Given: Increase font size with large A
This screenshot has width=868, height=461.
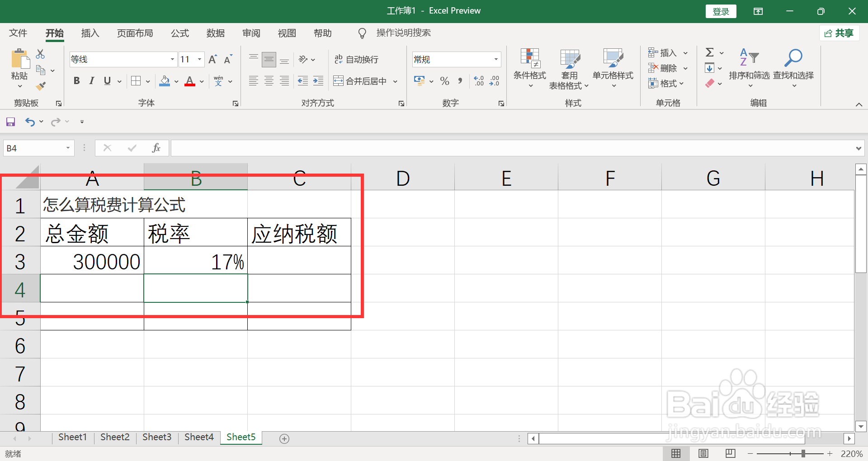Looking at the screenshot, I should click(212, 59).
